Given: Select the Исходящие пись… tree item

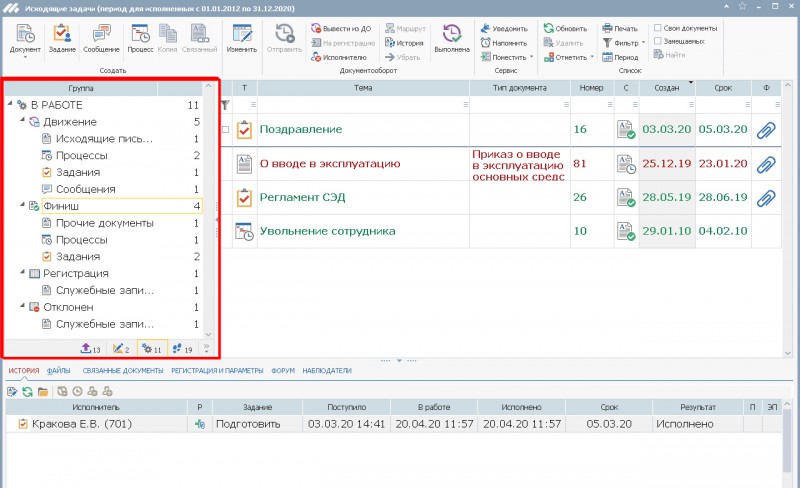Looking at the screenshot, I should point(104,138).
